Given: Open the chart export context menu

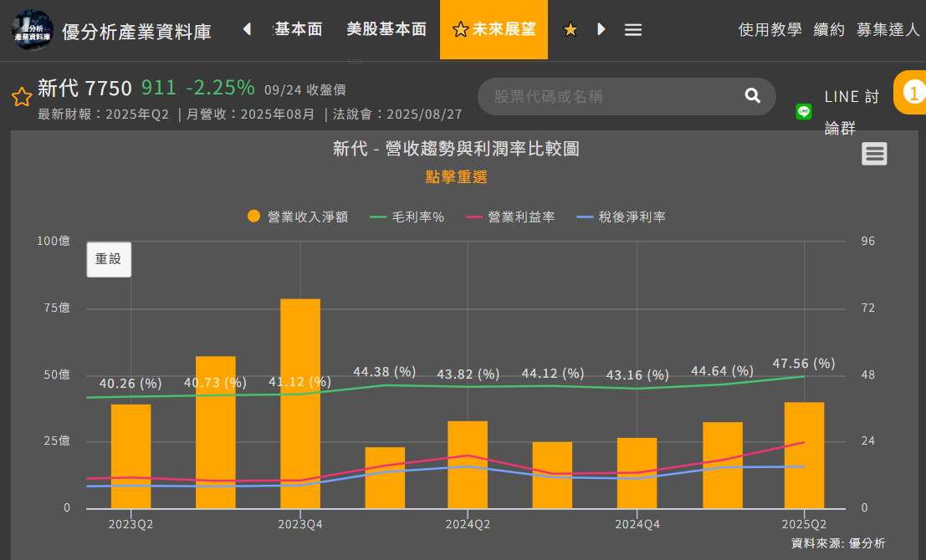Looking at the screenshot, I should click(874, 154).
